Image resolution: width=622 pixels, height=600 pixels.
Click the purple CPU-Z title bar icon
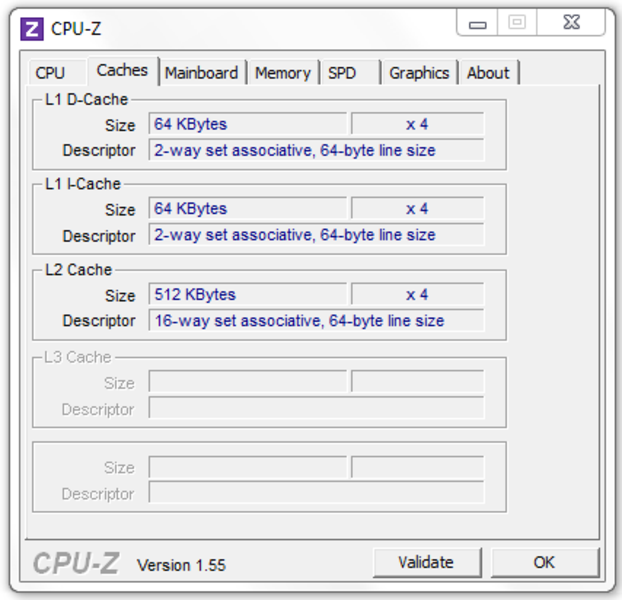coord(32,29)
